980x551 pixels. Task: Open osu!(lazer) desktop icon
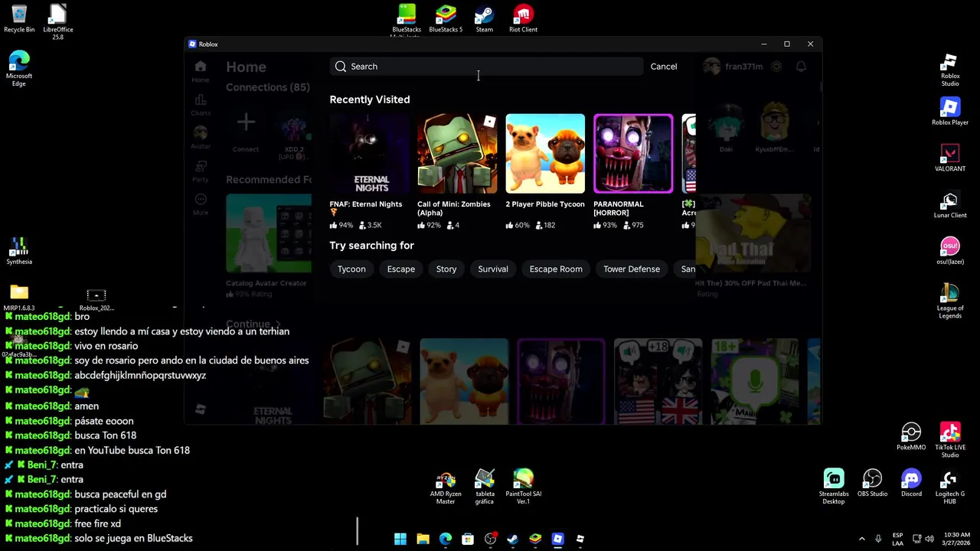click(x=950, y=252)
